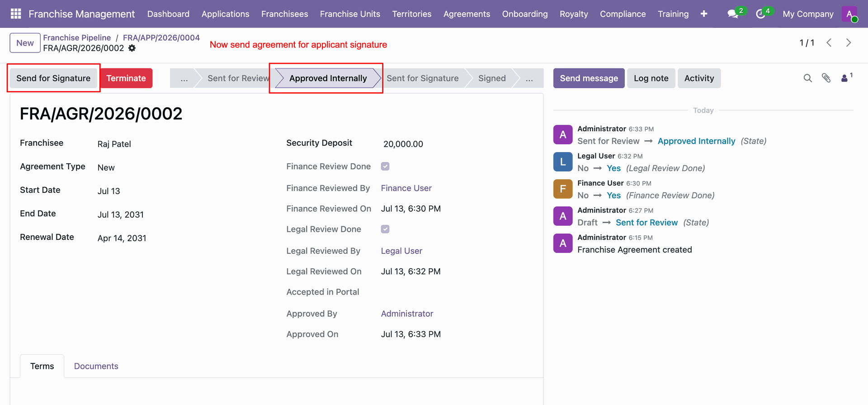Click Send message in chatter
This screenshot has height=405, width=868.
589,78
